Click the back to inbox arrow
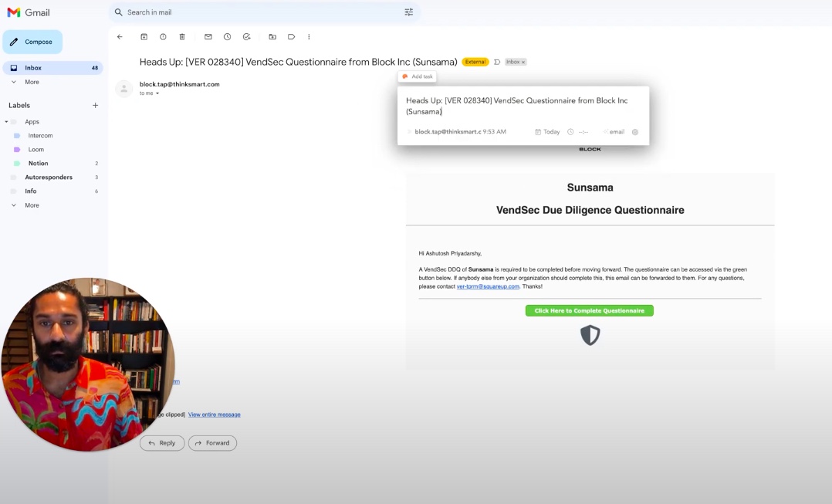 coord(120,36)
